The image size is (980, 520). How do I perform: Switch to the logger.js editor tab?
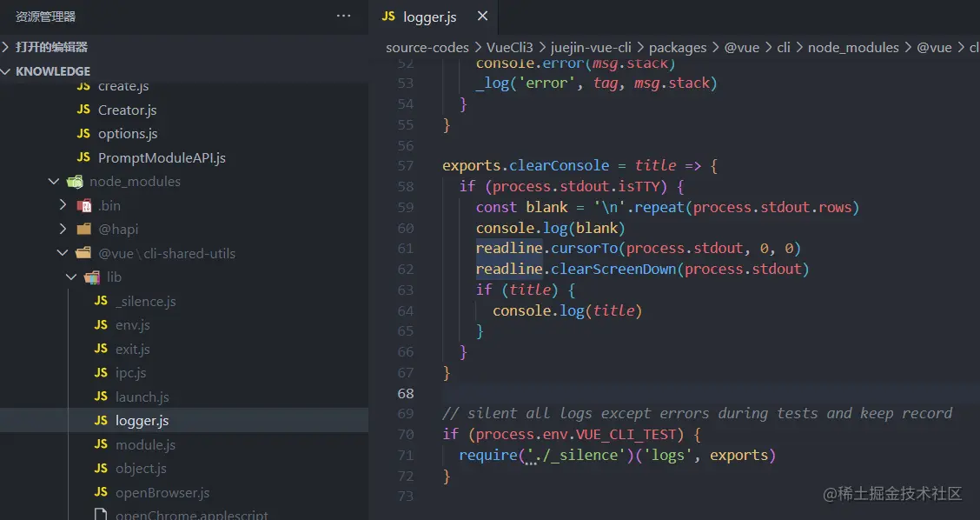434,17
